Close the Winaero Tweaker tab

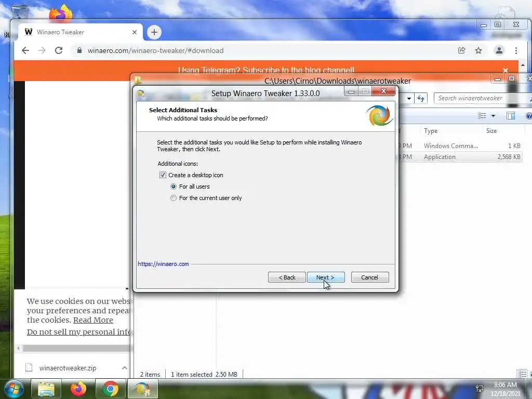(135, 32)
